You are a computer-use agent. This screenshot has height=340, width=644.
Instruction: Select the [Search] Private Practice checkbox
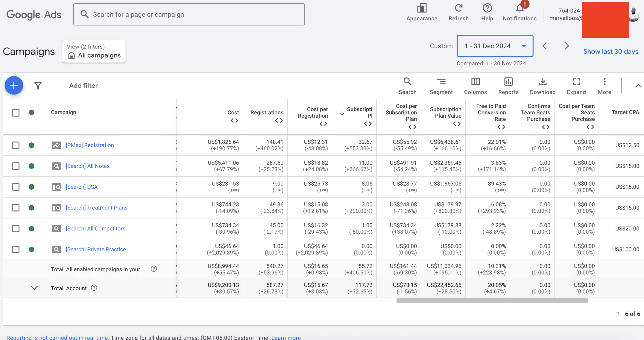(x=16, y=249)
